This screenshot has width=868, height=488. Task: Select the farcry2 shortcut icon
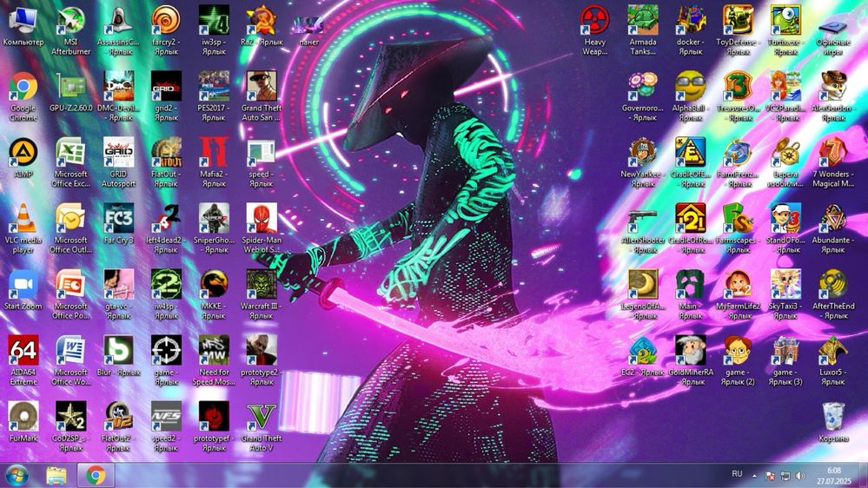click(166, 21)
